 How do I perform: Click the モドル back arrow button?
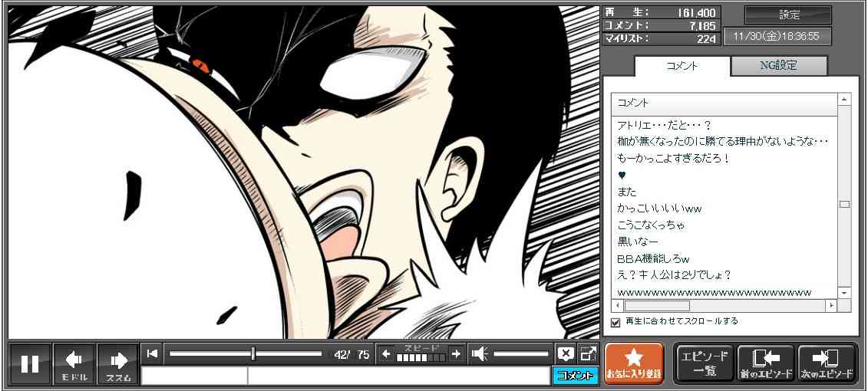pos(74,363)
